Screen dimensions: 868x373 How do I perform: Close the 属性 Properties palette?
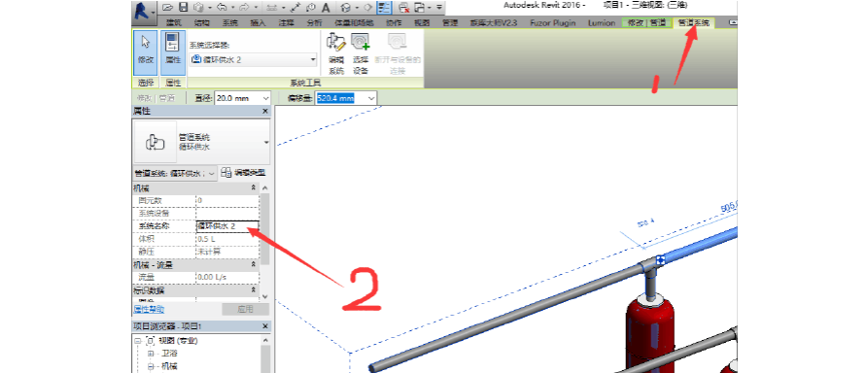[264, 112]
